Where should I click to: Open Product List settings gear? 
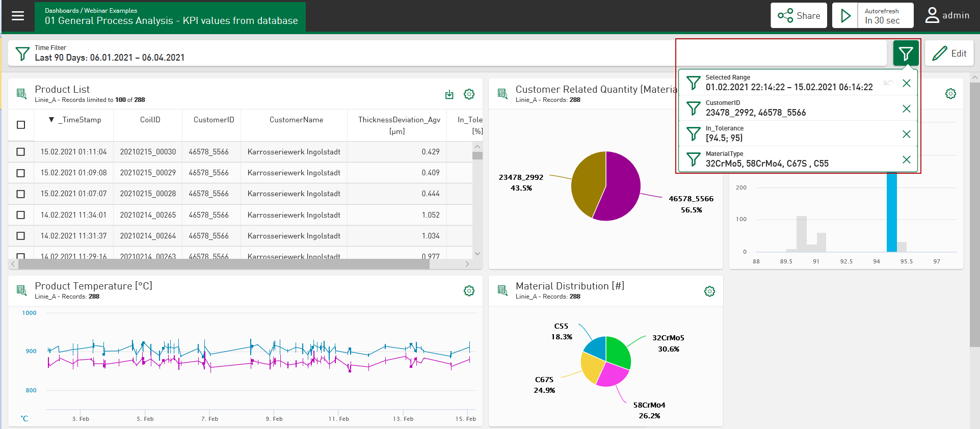coord(469,94)
